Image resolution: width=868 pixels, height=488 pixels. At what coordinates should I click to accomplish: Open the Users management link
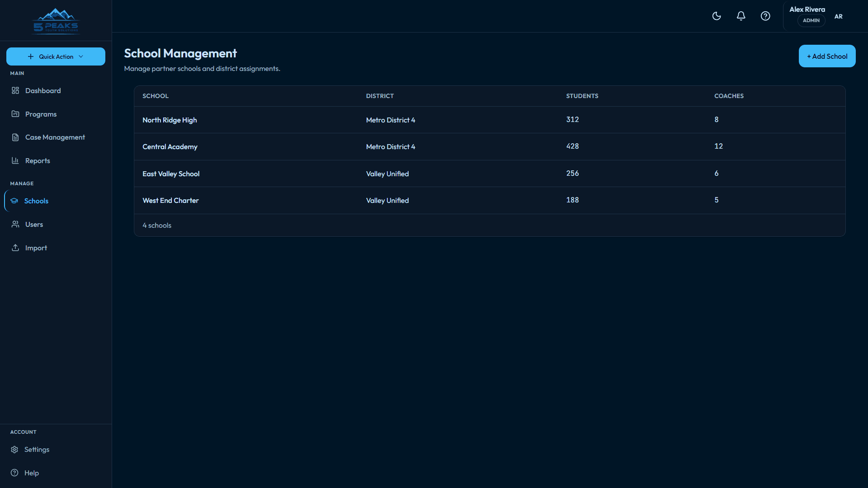(x=56, y=224)
